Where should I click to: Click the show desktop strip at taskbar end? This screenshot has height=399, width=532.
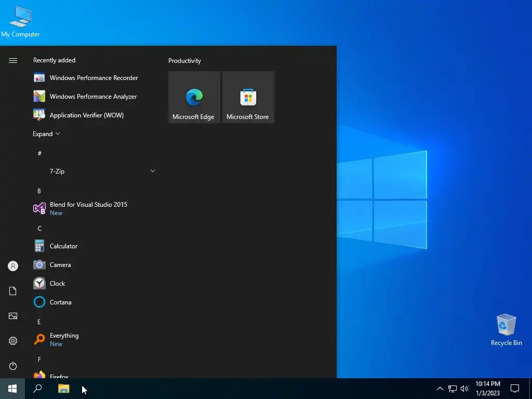[x=530, y=389]
